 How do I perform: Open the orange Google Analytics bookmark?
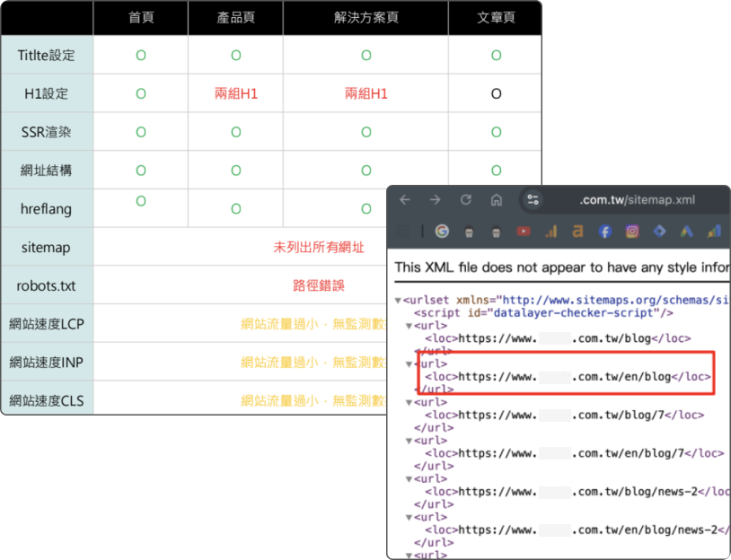pyautogui.click(x=551, y=231)
